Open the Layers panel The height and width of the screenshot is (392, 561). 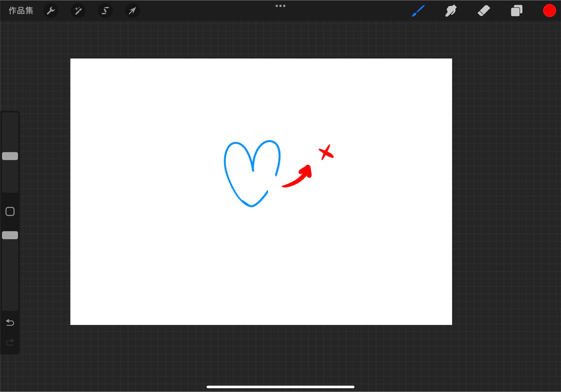(517, 11)
